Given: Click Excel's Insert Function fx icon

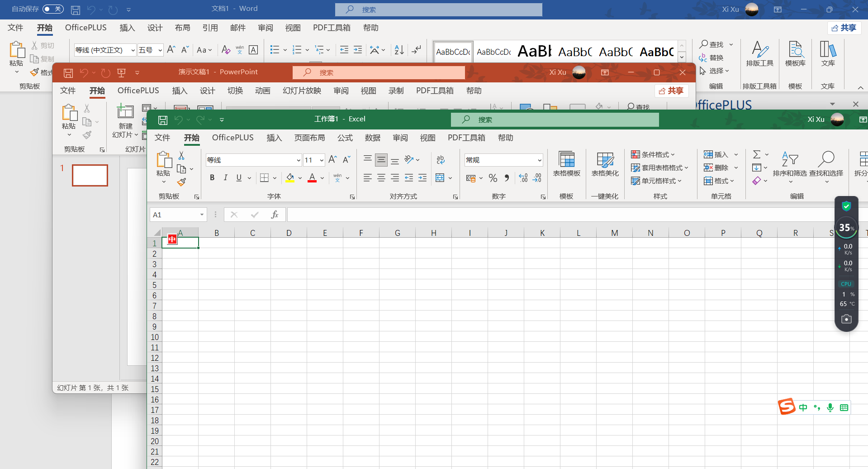Looking at the screenshot, I should 275,215.
